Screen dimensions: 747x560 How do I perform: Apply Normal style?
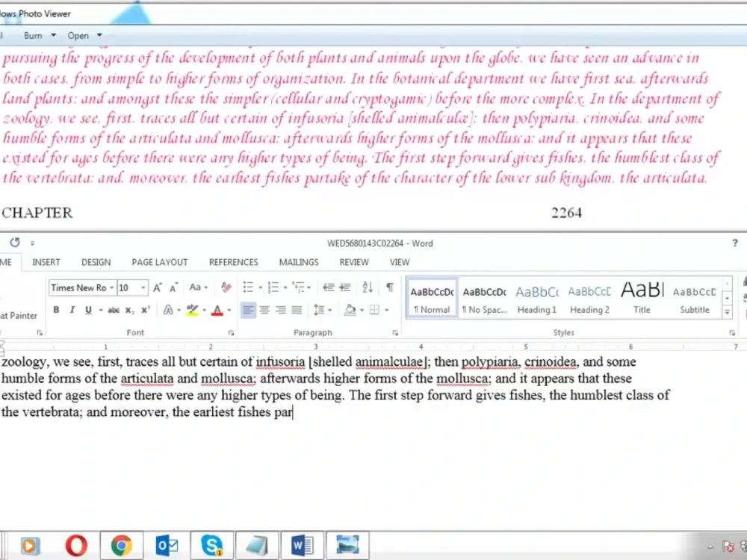tap(432, 298)
